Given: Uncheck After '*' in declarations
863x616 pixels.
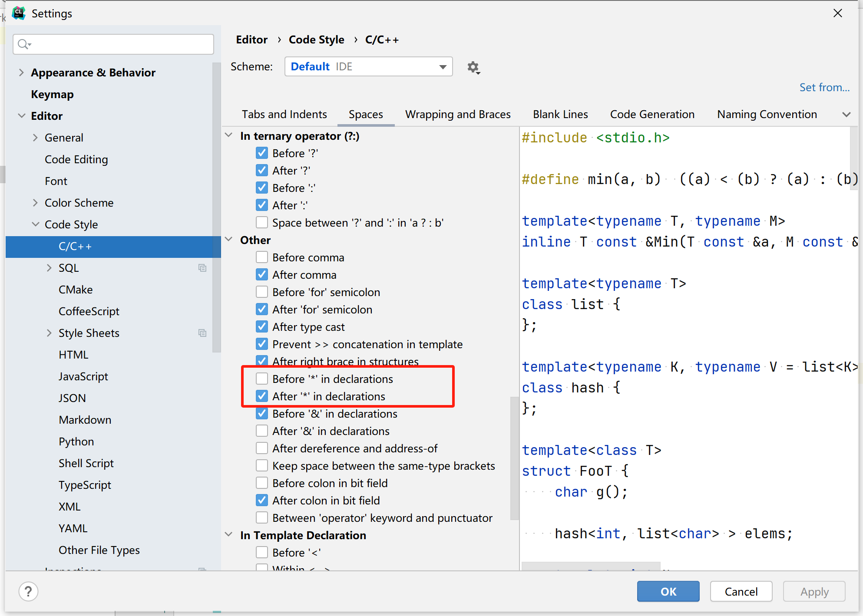Looking at the screenshot, I should 262,396.
